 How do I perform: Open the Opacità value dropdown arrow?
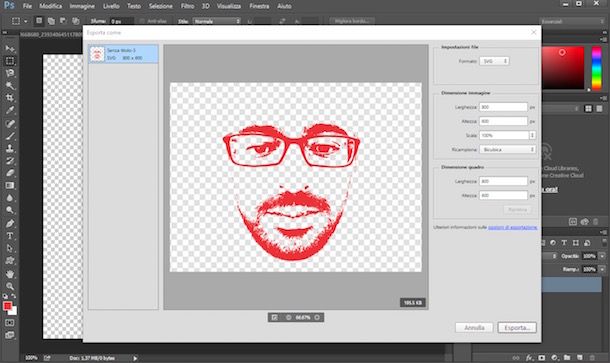pyautogui.click(x=602, y=256)
